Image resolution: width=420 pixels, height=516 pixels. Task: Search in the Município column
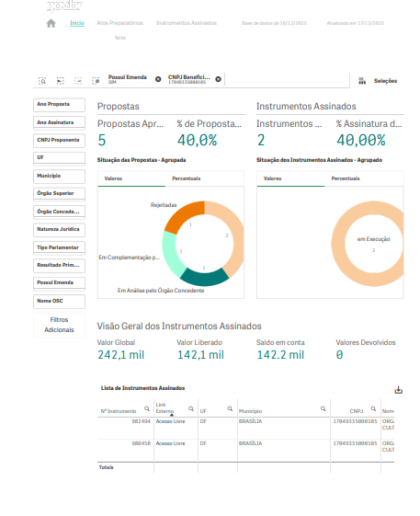click(x=323, y=408)
